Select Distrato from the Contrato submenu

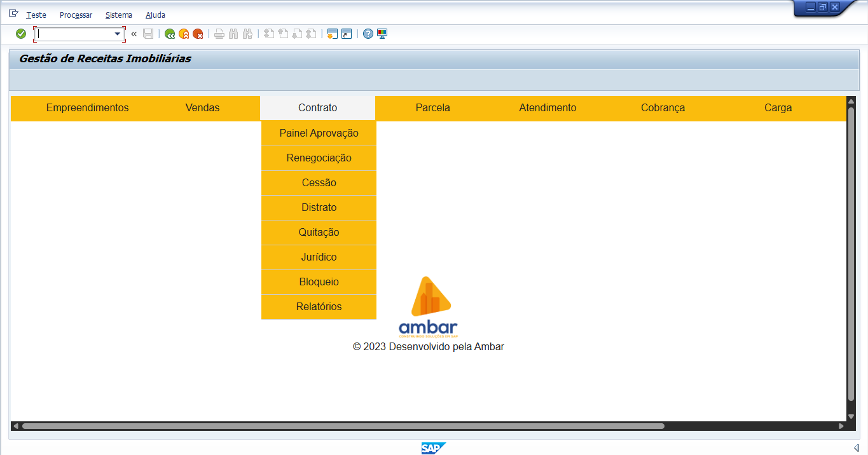[x=319, y=208]
